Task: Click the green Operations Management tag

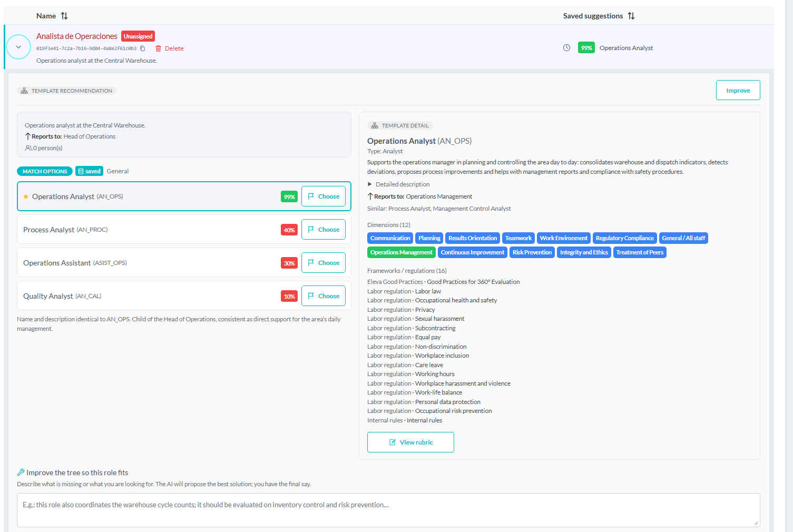Action: click(402, 252)
